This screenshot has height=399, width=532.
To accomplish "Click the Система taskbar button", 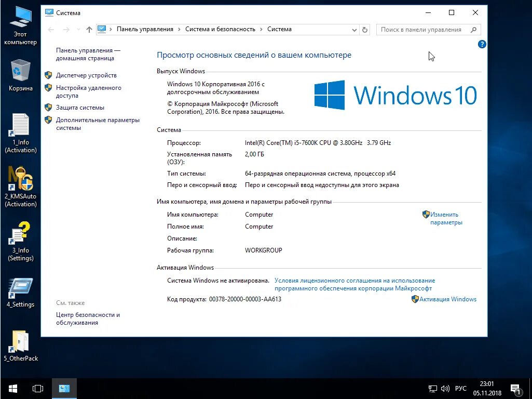I will coord(64,389).
